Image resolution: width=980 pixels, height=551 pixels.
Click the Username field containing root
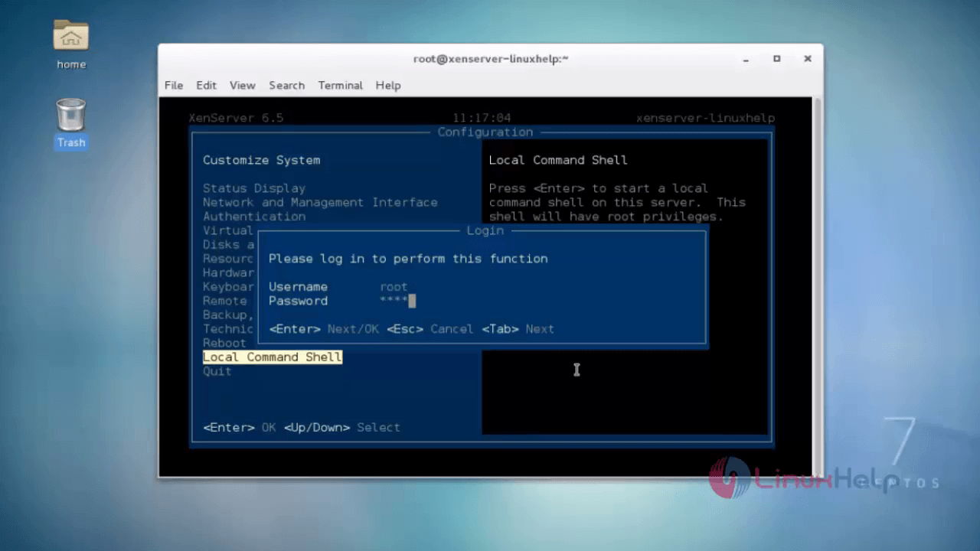click(x=394, y=287)
